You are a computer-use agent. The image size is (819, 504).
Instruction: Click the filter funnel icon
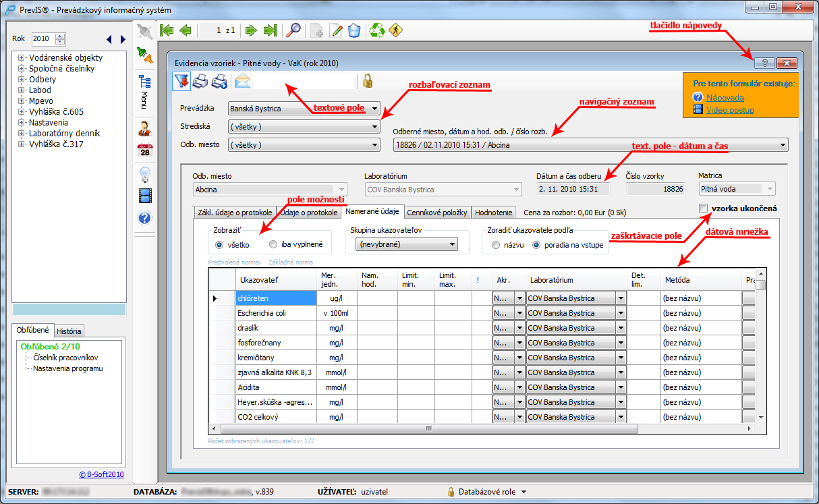[x=182, y=82]
